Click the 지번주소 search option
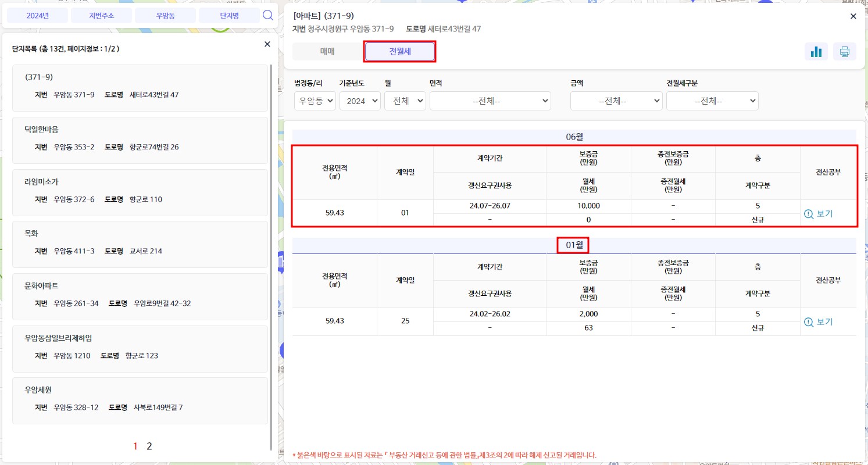This screenshot has height=465, width=868. pyautogui.click(x=101, y=15)
